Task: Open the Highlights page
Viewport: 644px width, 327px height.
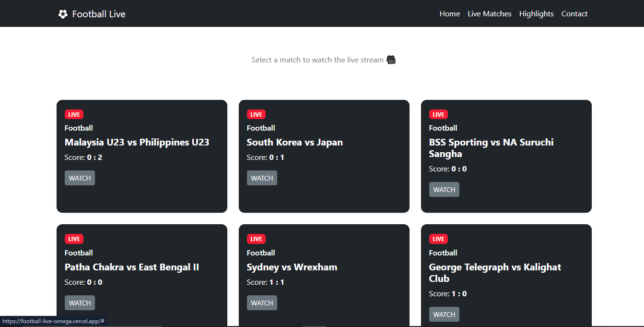Action: [536, 14]
